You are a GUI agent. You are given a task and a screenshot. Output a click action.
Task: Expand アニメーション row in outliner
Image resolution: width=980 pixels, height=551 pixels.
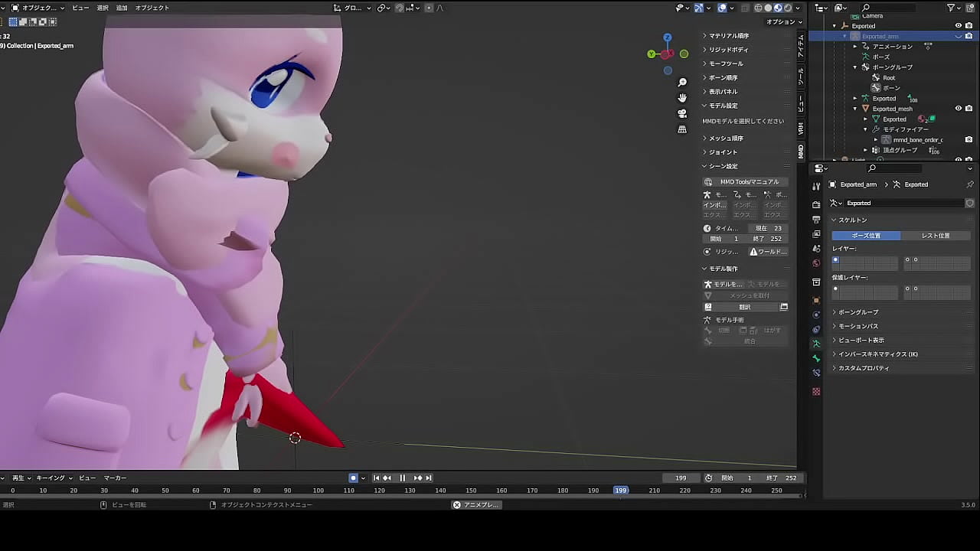point(855,47)
